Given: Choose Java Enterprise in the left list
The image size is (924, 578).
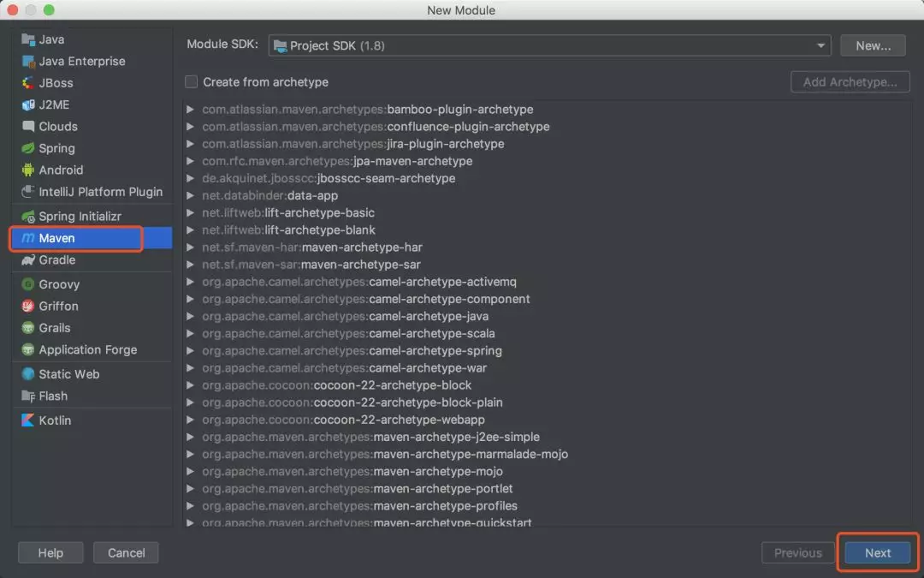Looking at the screenshot, I should (81, 62).
